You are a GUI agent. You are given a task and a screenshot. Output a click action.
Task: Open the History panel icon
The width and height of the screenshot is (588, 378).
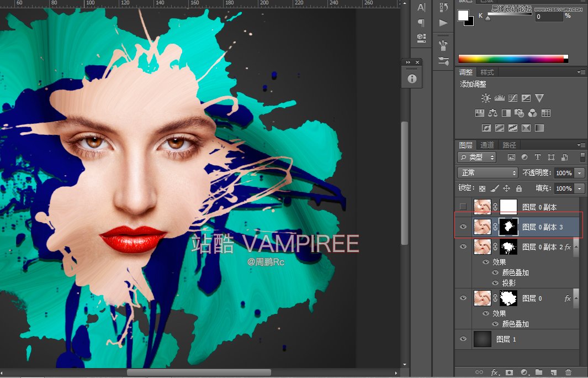(444, 7)
